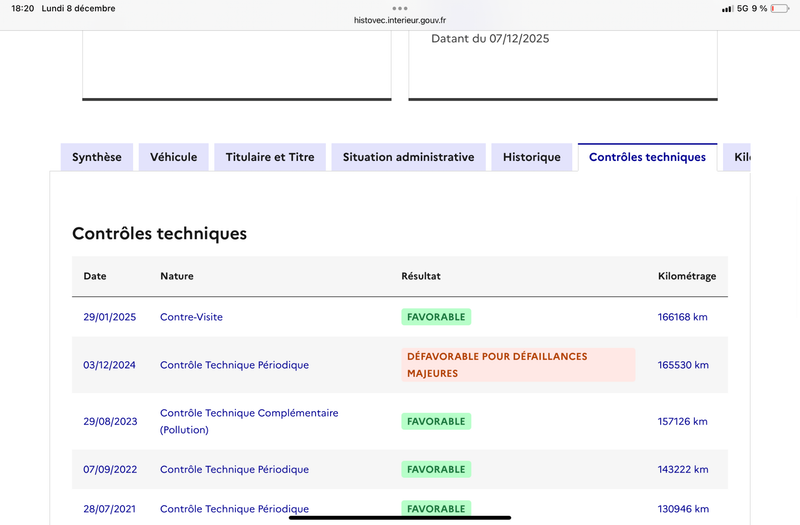This screenshot has width=800, height=525.
Task: Select the Titulaire et Titre tab
Action: [x=270, y=157]
